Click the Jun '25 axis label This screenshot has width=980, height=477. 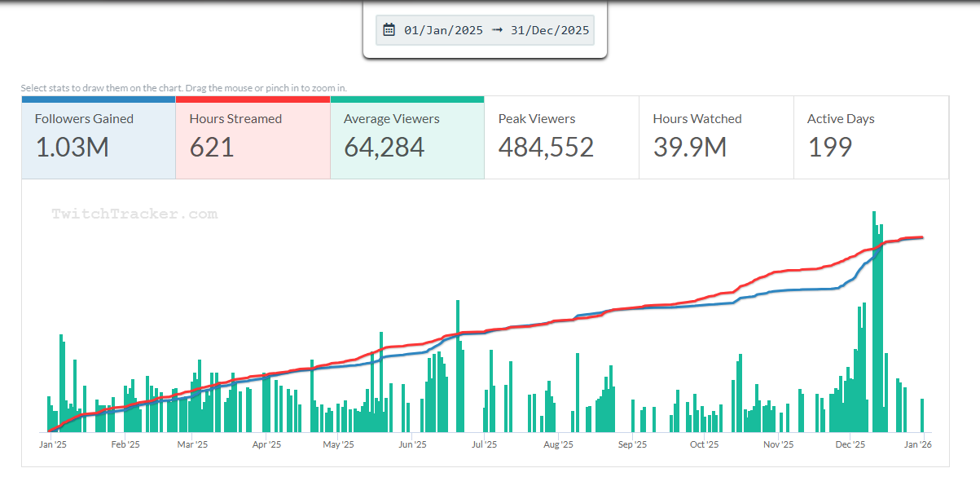tap(412, 444)
